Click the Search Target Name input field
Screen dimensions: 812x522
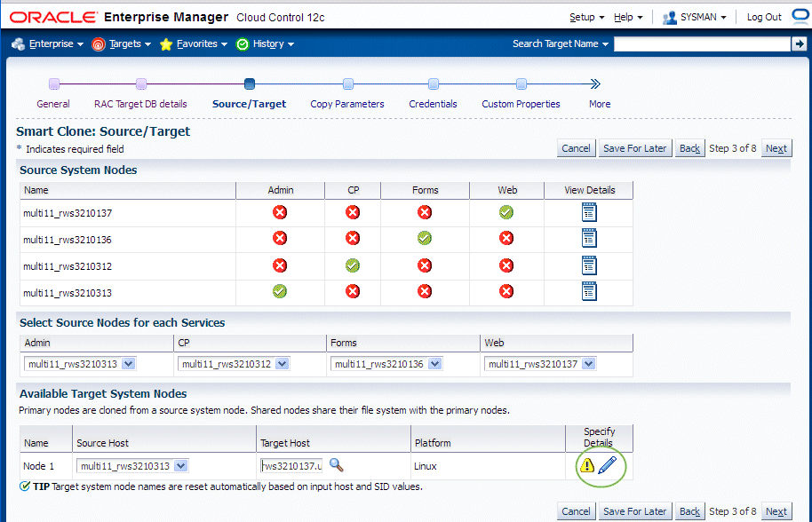(x=702, y=44)
